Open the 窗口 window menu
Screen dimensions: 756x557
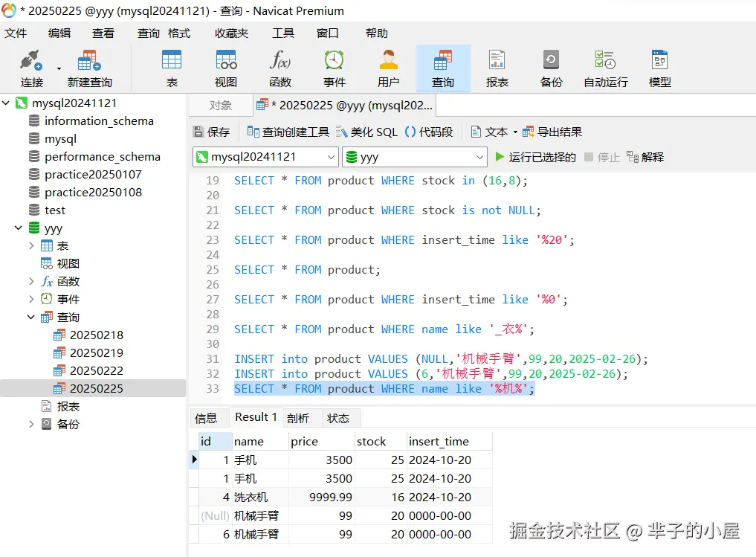(327, 33)
